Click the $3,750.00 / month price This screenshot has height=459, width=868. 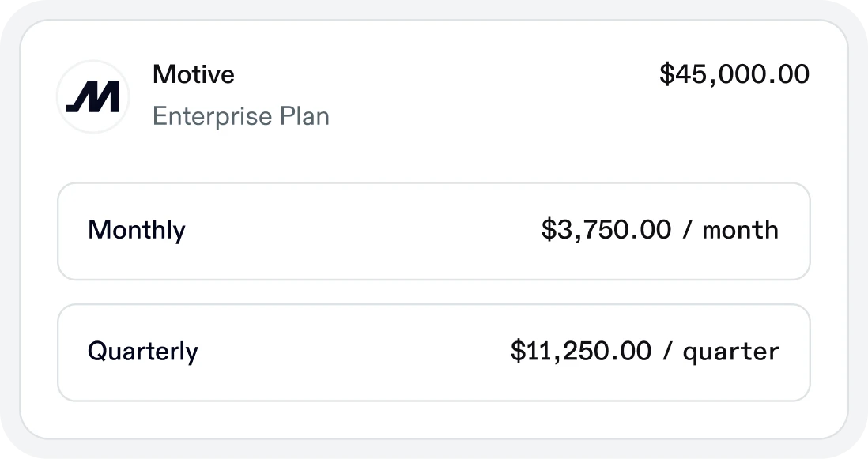659,231
